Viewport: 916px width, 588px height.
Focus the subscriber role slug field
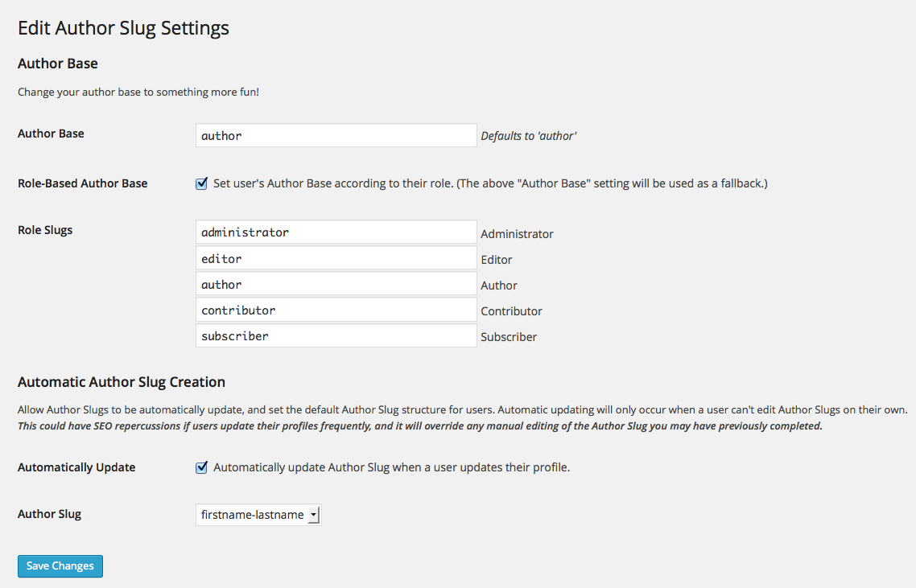pos(336,335)
